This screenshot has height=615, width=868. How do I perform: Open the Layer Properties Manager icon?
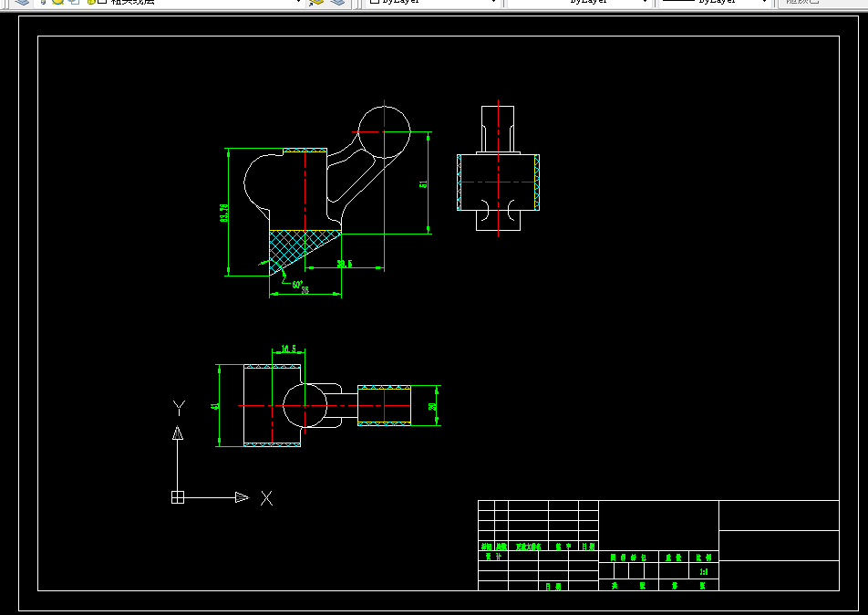[x=22, y=2]
